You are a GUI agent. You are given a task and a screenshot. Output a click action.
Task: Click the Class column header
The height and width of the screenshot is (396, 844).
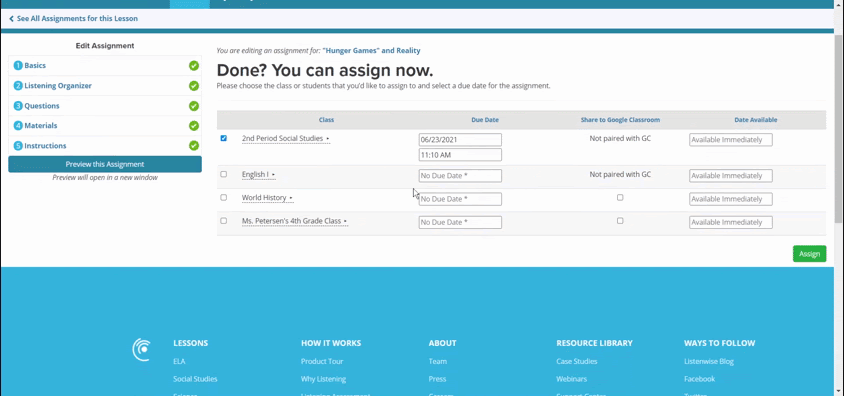(x=326, y=120)
